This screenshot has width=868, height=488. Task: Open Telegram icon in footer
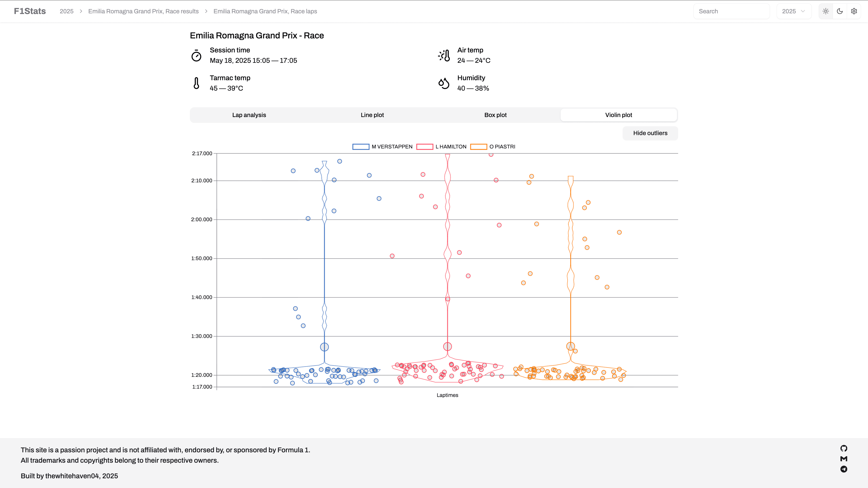844,469
